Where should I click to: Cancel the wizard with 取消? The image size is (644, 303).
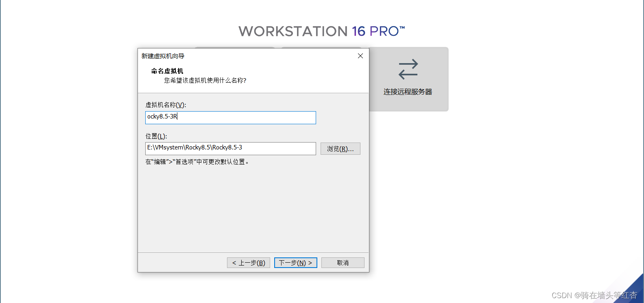[343, 263]
